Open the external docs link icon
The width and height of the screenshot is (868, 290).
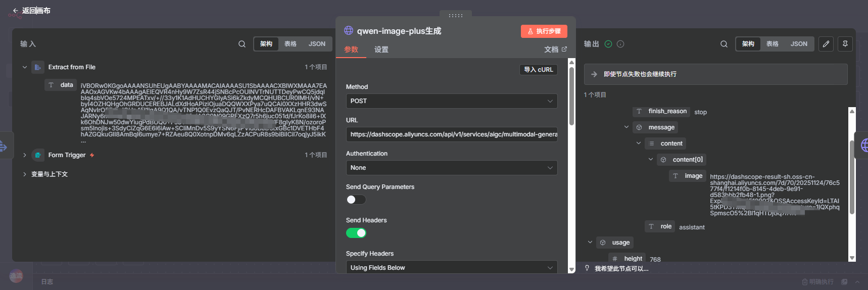pos(564,49)
